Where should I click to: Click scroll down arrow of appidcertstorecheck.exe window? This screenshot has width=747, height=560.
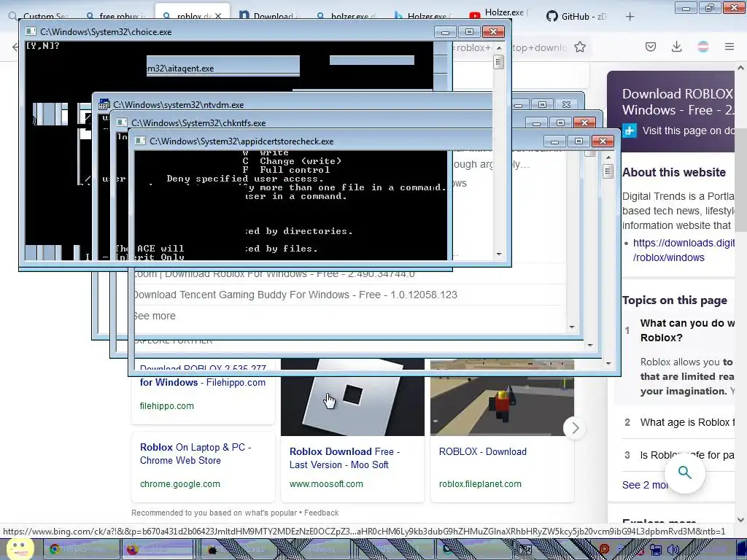pyautogui.click(x=608, y=364)
